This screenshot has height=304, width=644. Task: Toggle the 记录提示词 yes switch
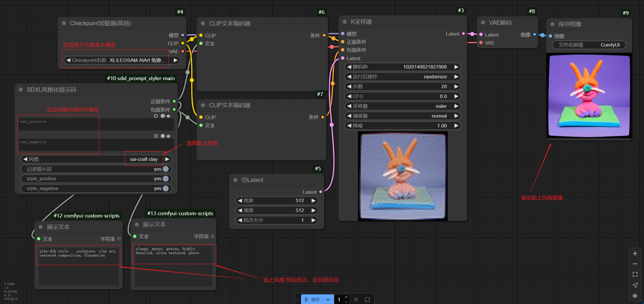(166, 169)
